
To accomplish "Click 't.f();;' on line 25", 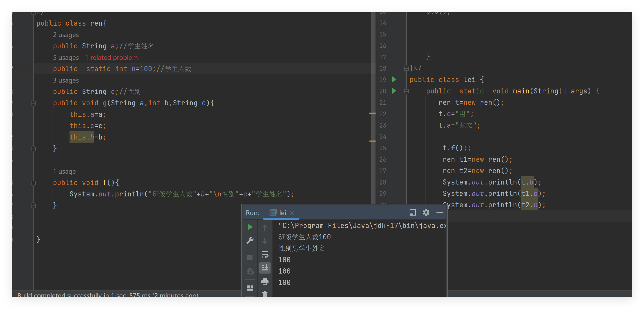I will (x=457, y=148).
